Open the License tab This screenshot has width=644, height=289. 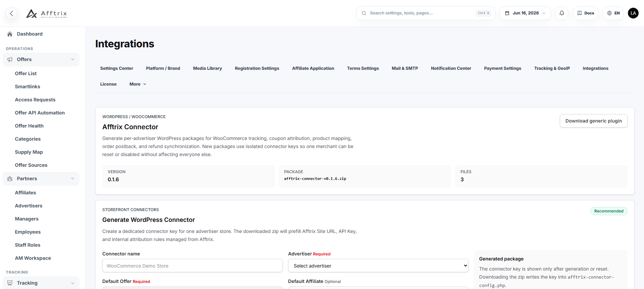[x=108, y=84]
